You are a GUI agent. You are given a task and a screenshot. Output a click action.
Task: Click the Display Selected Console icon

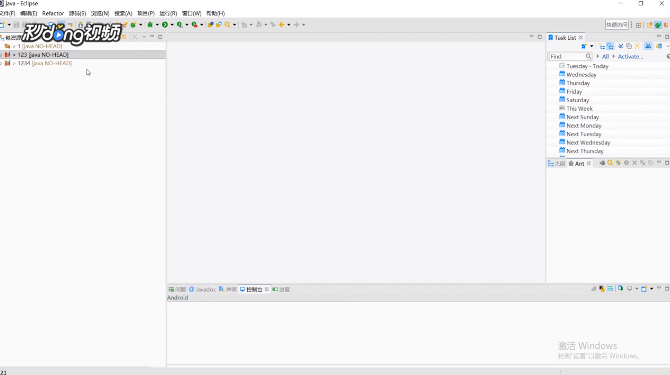(x=629, y=289)
